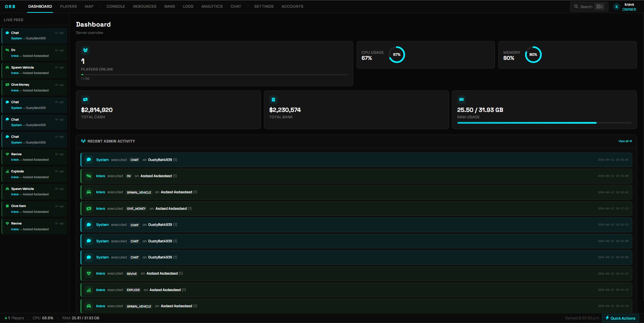This screenshot has width=644, height=323.
Task: Click the $2,814,920 total cash value
Action: point(97,110)
